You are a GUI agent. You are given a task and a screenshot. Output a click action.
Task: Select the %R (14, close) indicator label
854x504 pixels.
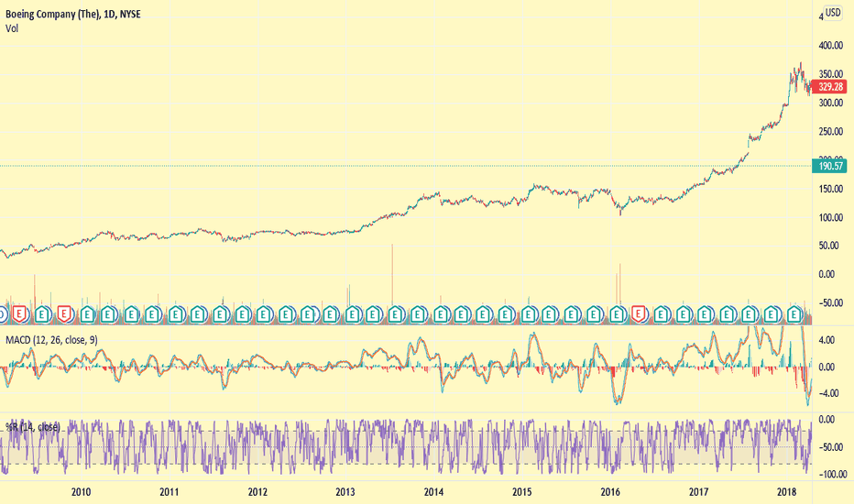click(33, 427)
